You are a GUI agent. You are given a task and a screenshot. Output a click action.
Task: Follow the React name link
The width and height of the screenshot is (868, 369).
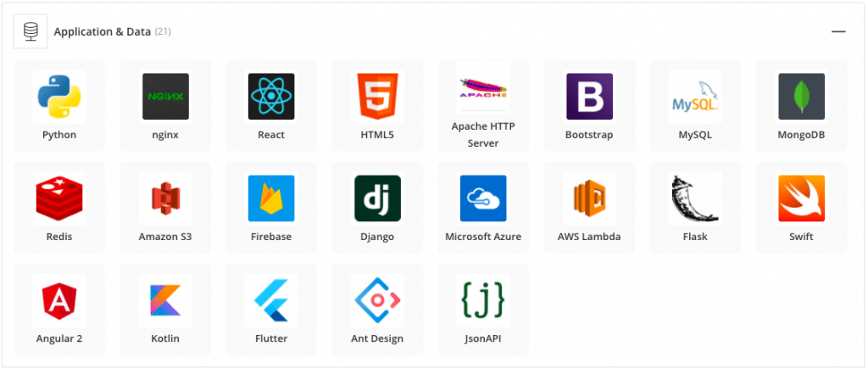(271, 135)
